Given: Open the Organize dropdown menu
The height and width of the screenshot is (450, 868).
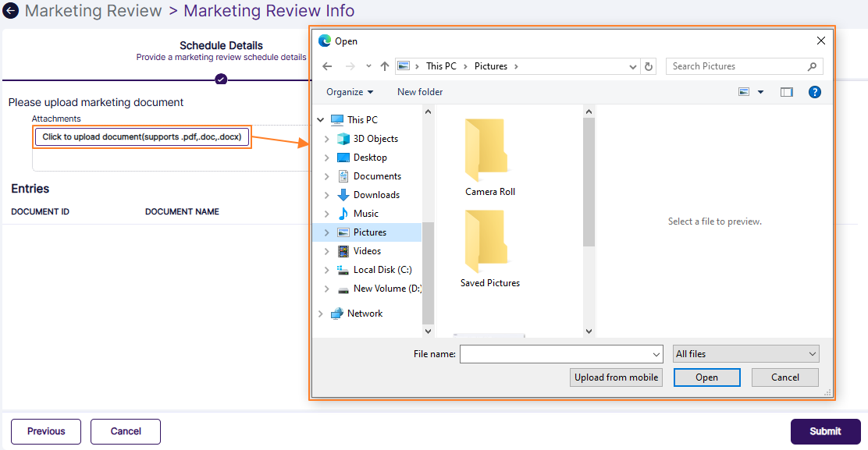Looking at the screenshot, I should [348, 91].
